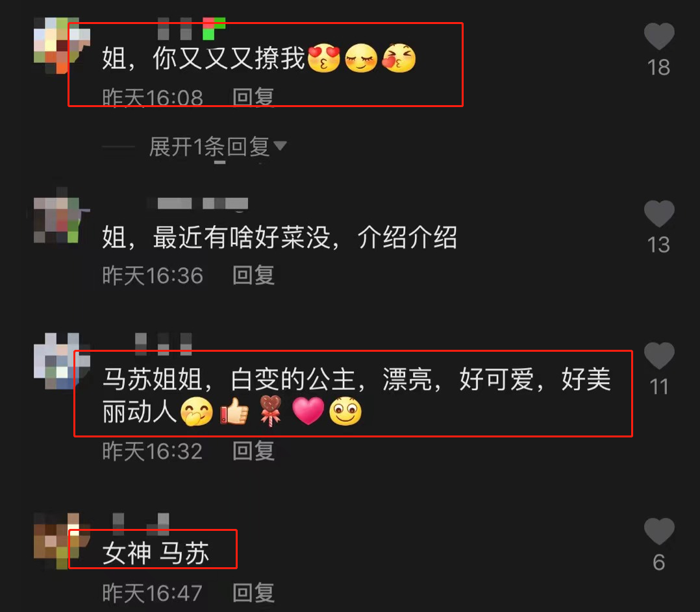
Task: Tap the thumbs-up emoji in third comment
Action: [234, 411]
